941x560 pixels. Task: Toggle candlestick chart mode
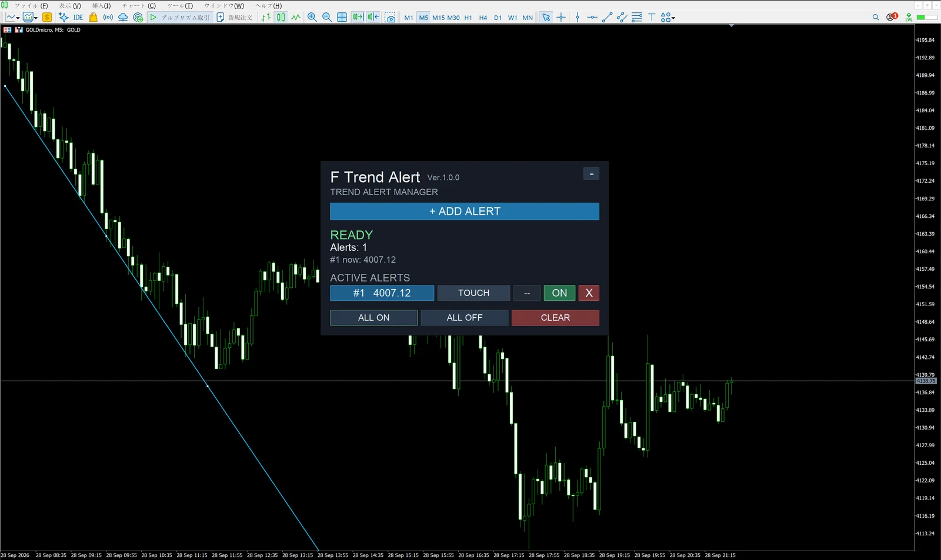[x=281, y=18]
